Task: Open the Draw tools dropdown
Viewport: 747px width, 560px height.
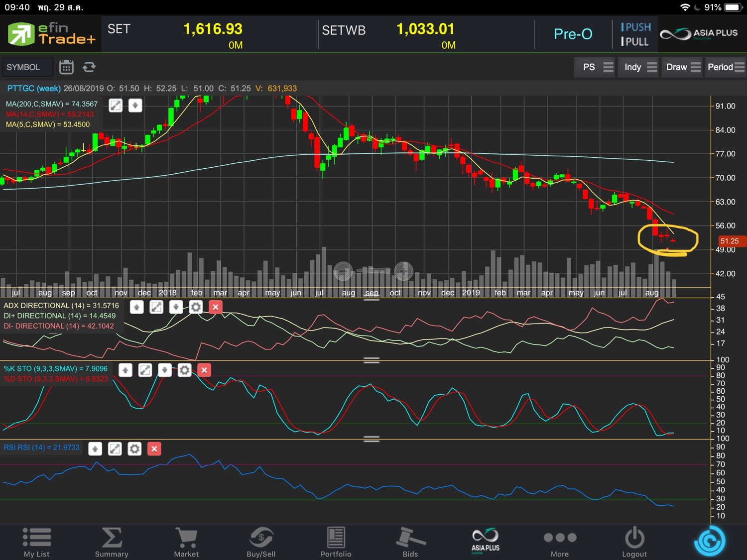Action: (683, 67)
